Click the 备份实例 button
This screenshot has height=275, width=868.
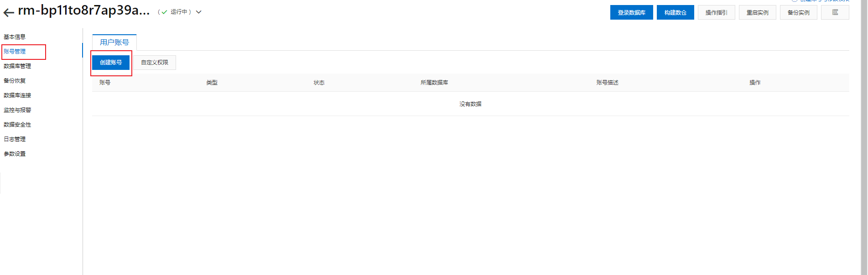click(x=799, y=12)
